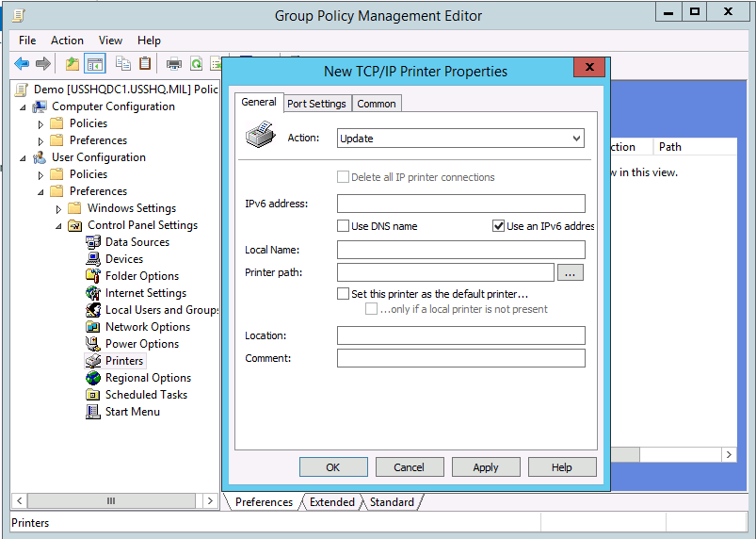This screenshot has height=539, width=756.
Task: Collapse the User Configuration node
Action: (x=23, y=157)
